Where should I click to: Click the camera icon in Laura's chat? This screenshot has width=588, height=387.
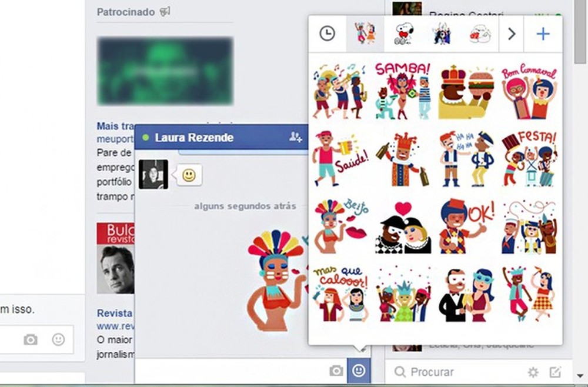[x=336, y=371]
